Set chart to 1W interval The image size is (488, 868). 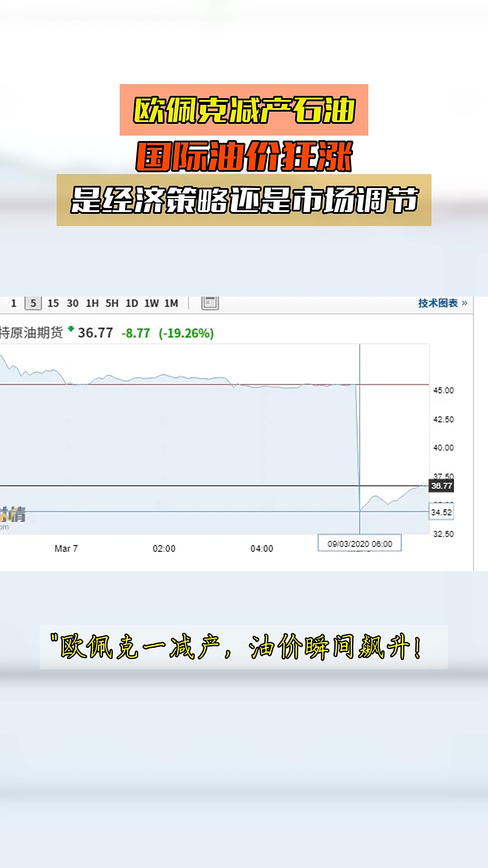click(151, 303)
